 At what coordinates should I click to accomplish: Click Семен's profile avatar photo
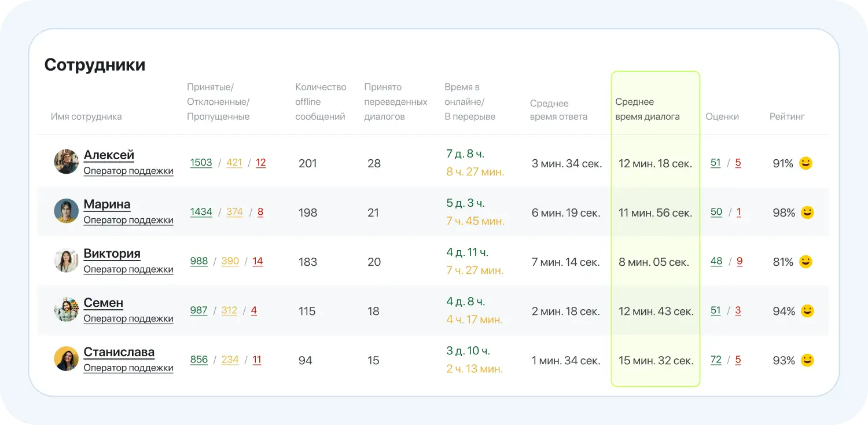(66, 310)
